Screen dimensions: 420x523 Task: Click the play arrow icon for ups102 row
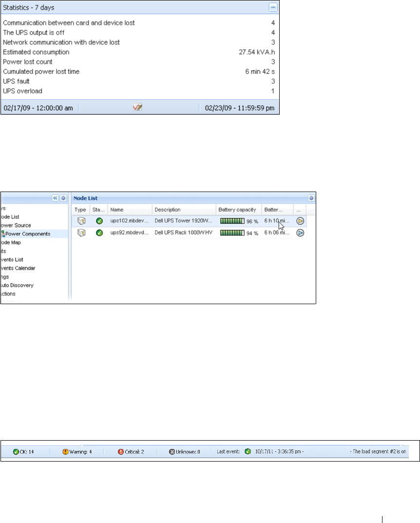(x=300, y=221)
